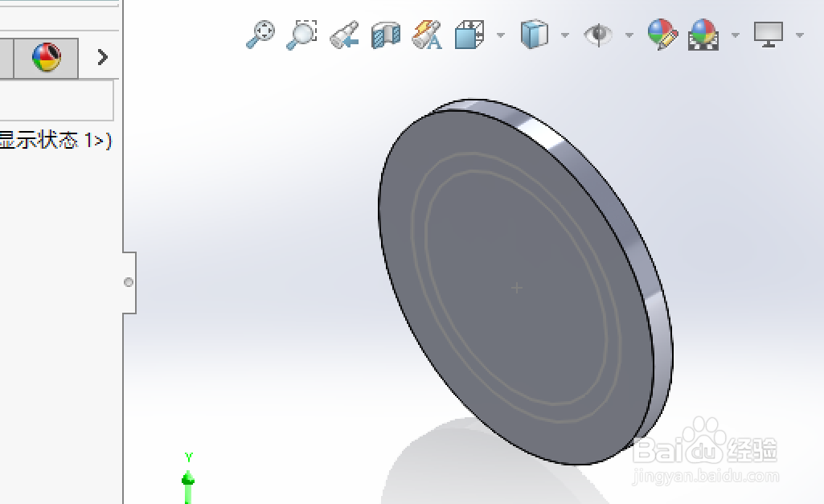Click the Previous View icon

coord(344,35)
